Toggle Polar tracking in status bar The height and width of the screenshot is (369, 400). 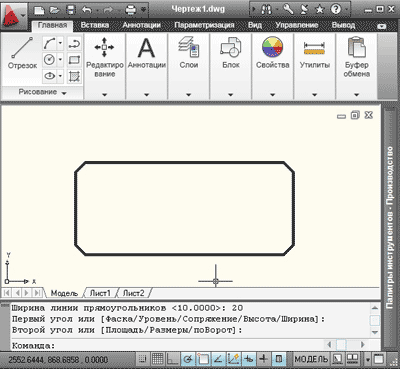[x=188, y=359]
